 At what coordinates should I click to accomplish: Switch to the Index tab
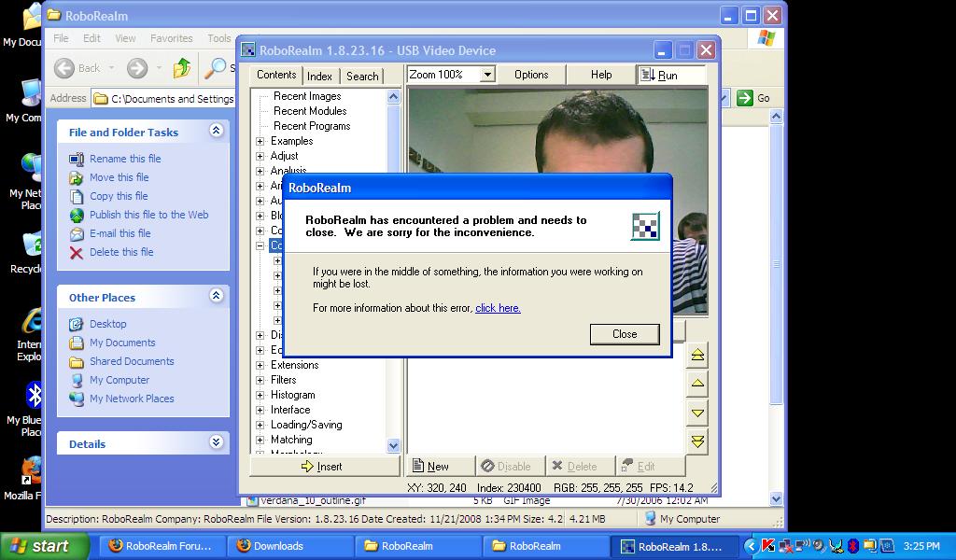[x=319, y=76]
